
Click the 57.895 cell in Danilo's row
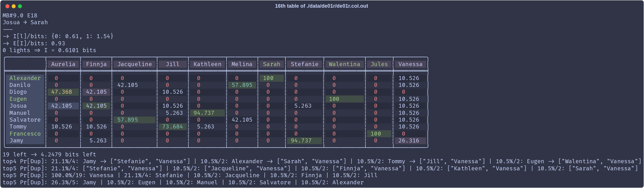pos(242,85)
